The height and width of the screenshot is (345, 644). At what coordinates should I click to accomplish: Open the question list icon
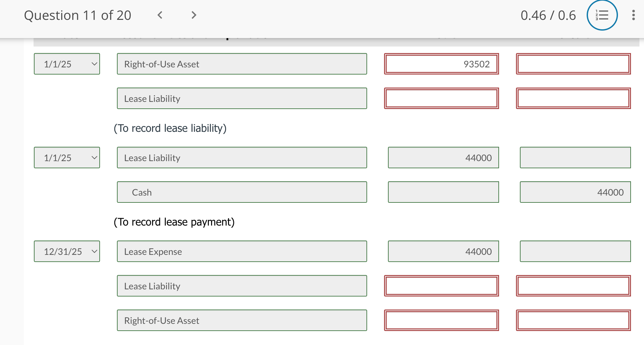pos(602,15)
